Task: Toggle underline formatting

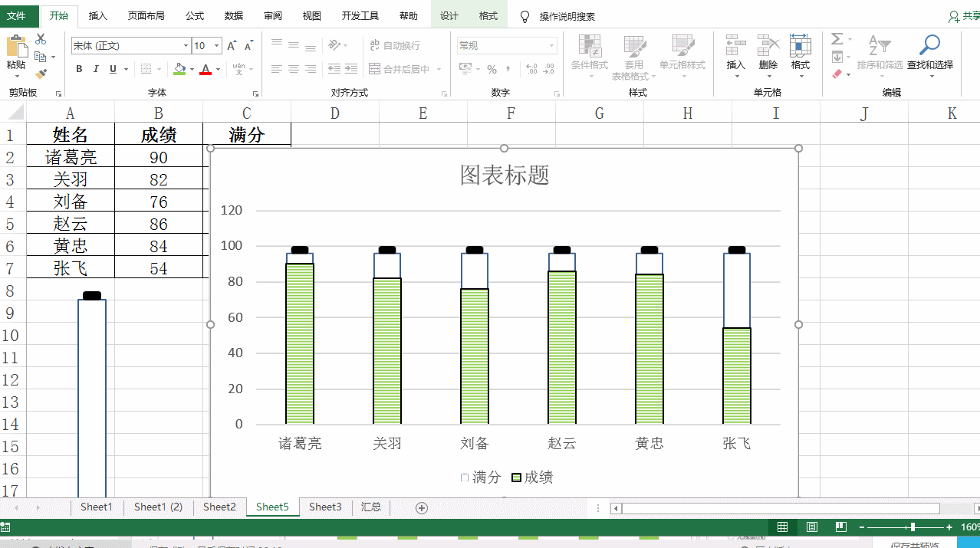Action: [x=112, y=68]
